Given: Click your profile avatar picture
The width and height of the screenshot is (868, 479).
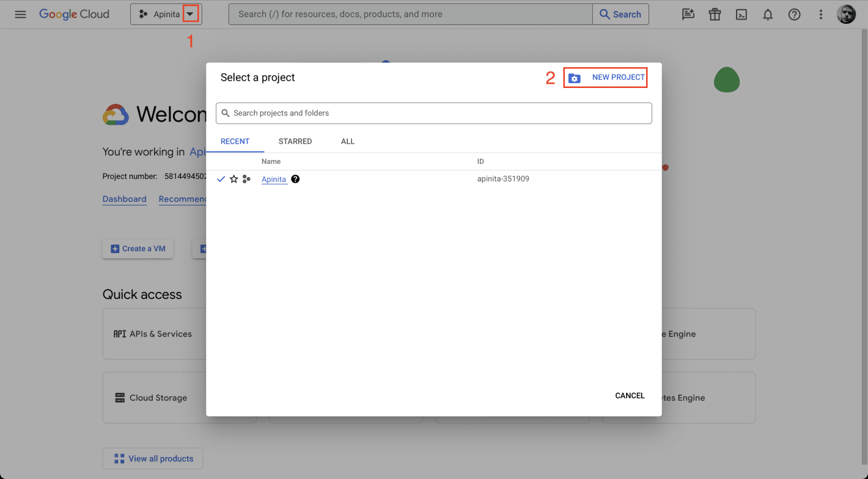Looking at the screenshot, I should point(846,13).
